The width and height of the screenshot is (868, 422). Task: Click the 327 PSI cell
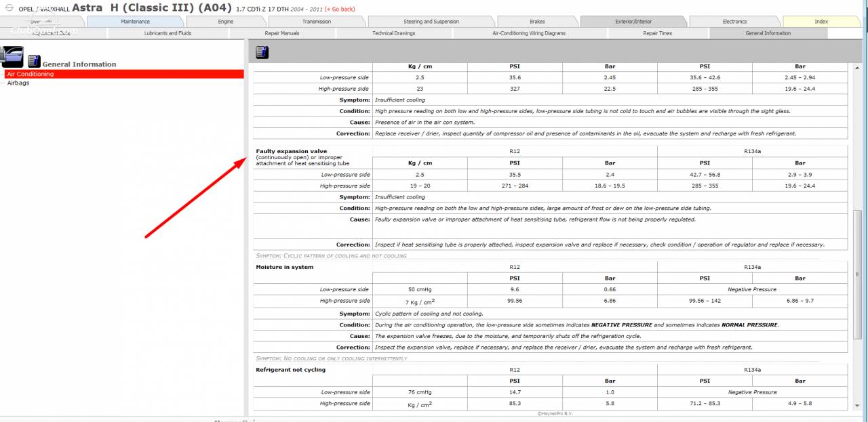515,89
